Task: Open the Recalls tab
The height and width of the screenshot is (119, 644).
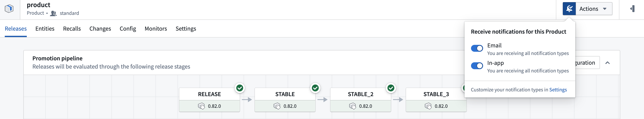Action: point(72,29)
